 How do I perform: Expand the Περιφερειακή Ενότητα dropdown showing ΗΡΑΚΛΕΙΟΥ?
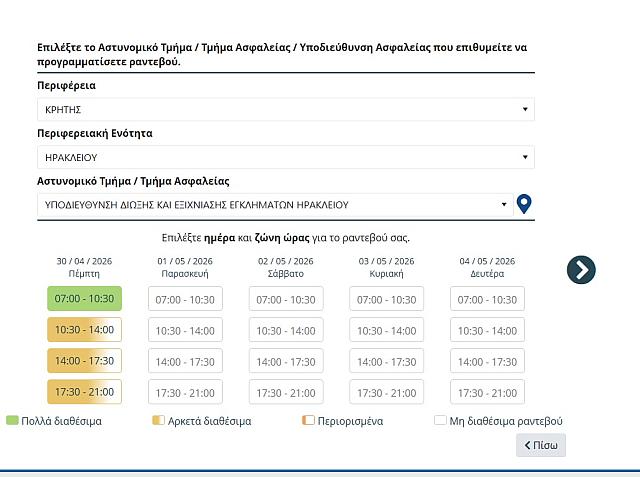[x=285, y=157]
